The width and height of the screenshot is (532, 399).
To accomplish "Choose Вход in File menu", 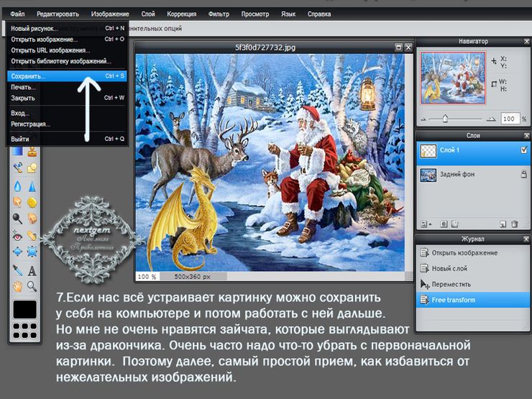I will click(x=67, y=113).
